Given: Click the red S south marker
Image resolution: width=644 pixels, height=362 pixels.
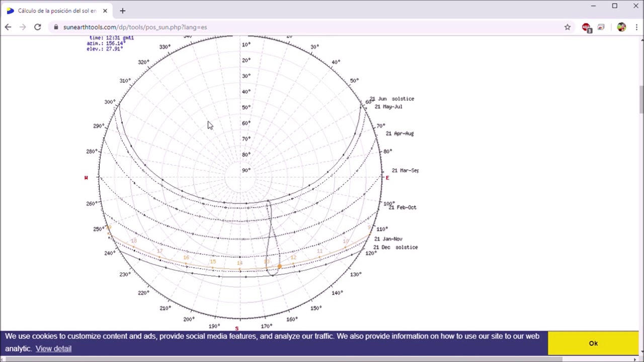Looking at the screenshot, I should point(237,328).
